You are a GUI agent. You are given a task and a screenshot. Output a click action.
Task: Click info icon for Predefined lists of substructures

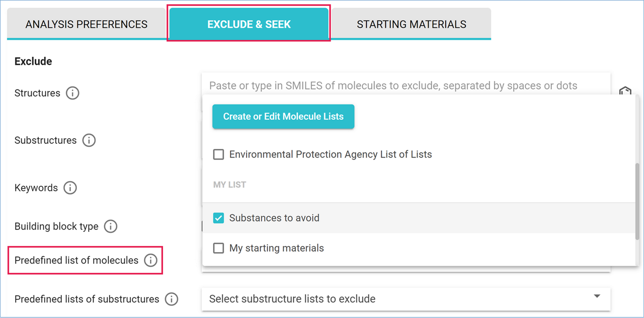coord(172,299)
